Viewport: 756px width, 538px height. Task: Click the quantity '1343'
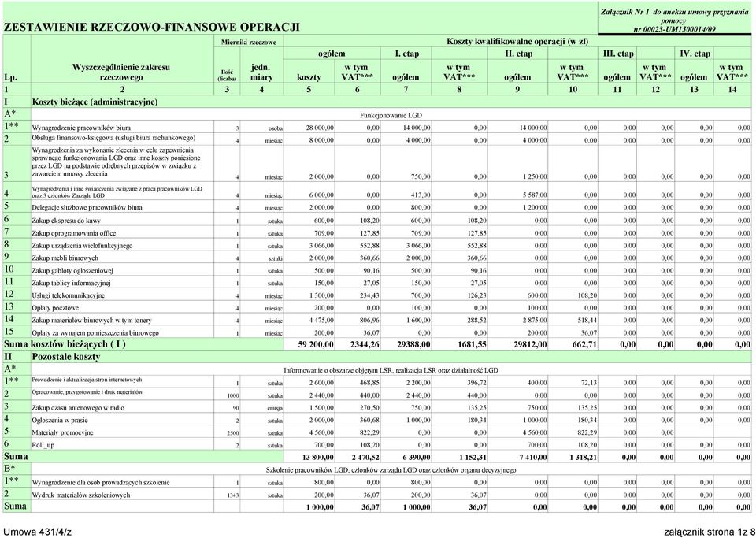pyautogui.click(x=233, y=495)
